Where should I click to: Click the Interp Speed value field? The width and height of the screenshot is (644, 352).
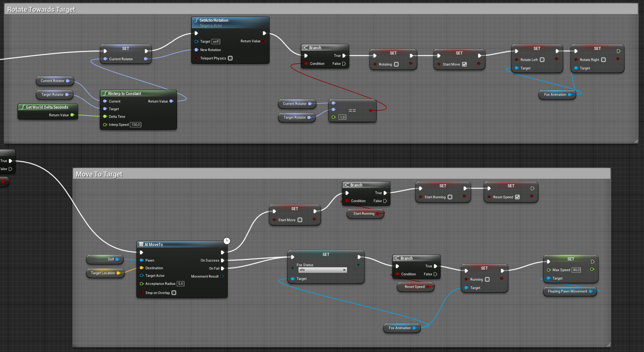136,125
